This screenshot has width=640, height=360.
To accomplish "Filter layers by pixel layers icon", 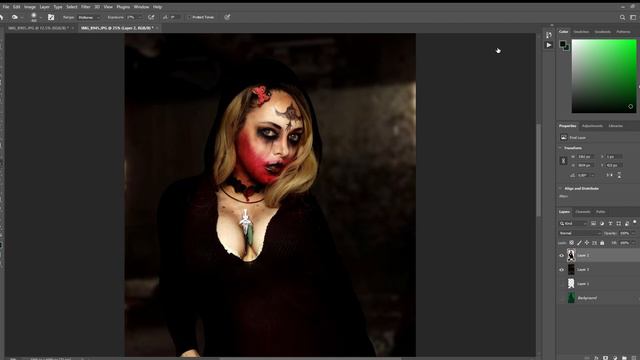I will click(x=593, y=223).
